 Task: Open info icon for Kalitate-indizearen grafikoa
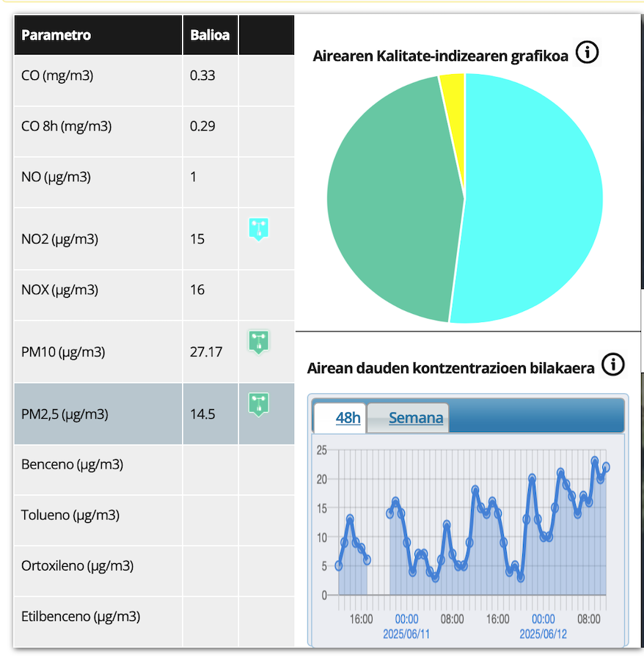[587, 53]
